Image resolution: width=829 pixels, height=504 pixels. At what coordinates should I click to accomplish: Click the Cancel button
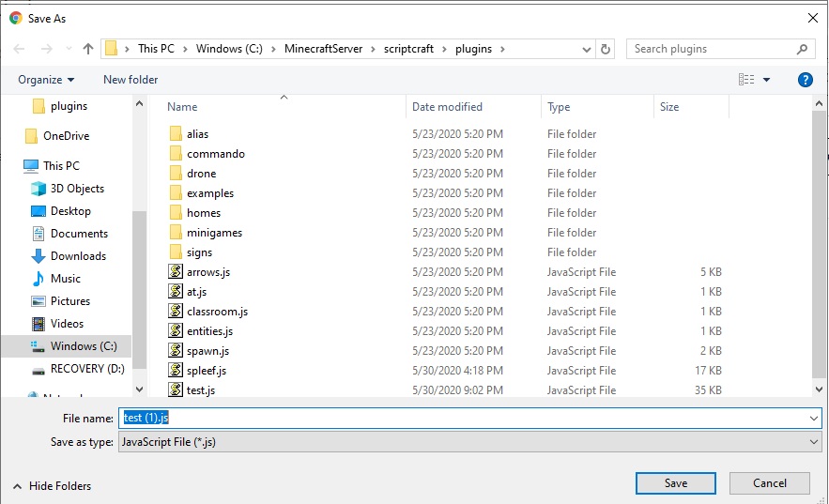[x=769, y=482]
